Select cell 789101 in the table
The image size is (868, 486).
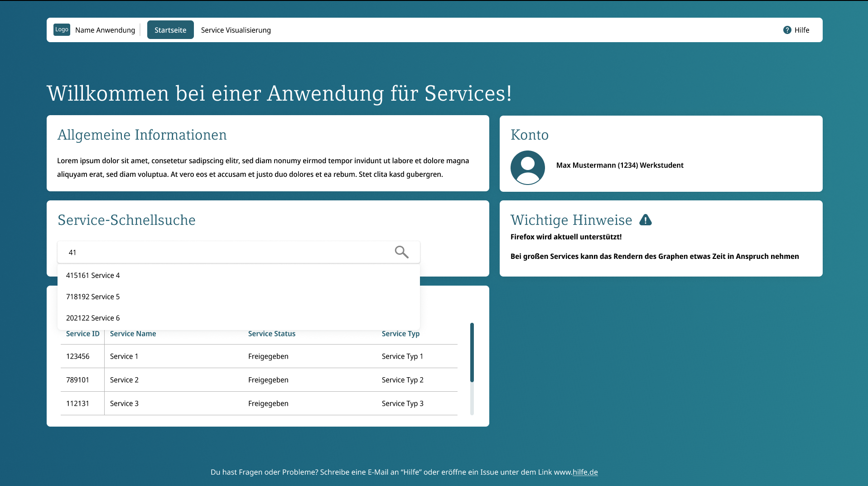tap(78, 380)
